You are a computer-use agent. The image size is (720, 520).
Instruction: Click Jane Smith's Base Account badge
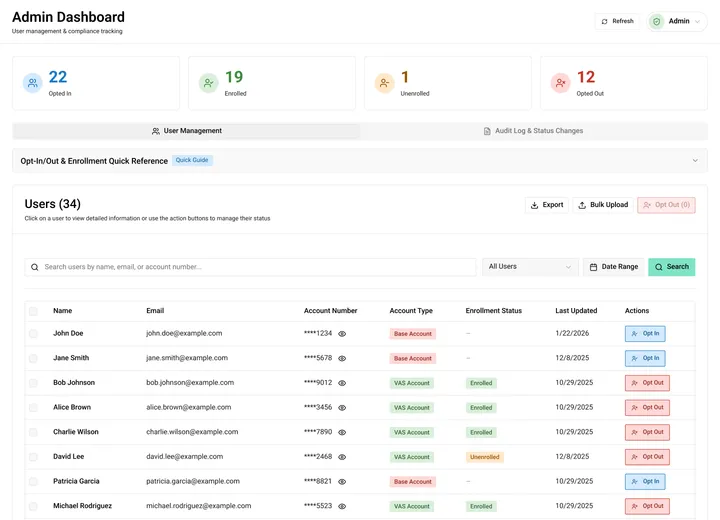413,358
